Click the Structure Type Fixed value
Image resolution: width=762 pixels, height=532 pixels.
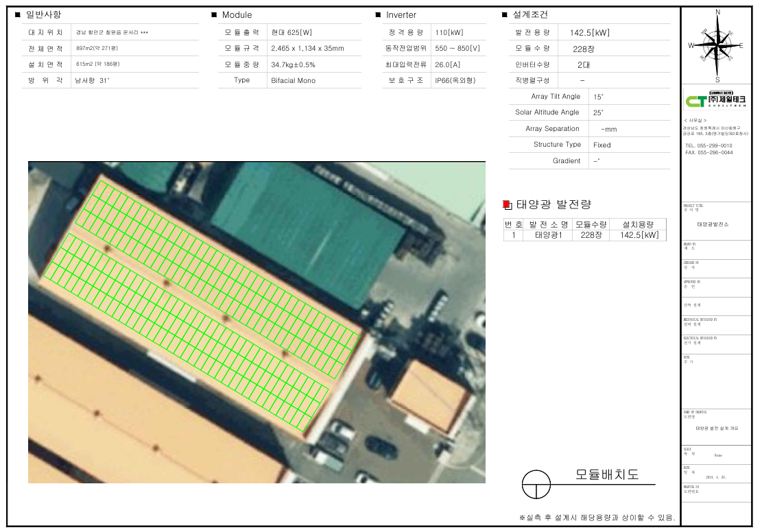point(602,145)
